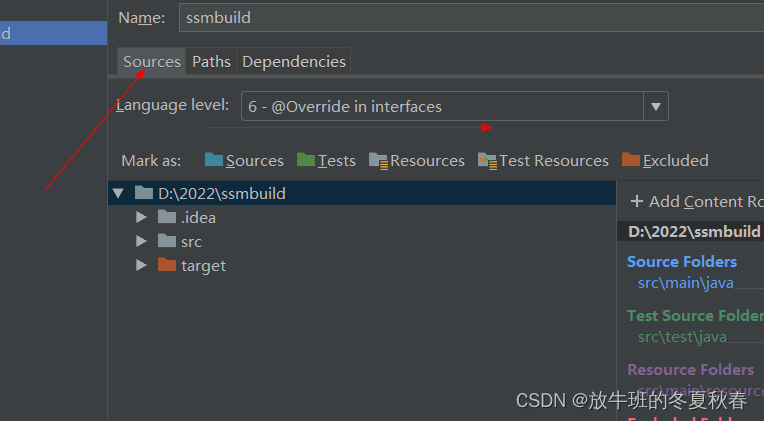Select the src folder row

pyautogui.click(x=362, y=241)
